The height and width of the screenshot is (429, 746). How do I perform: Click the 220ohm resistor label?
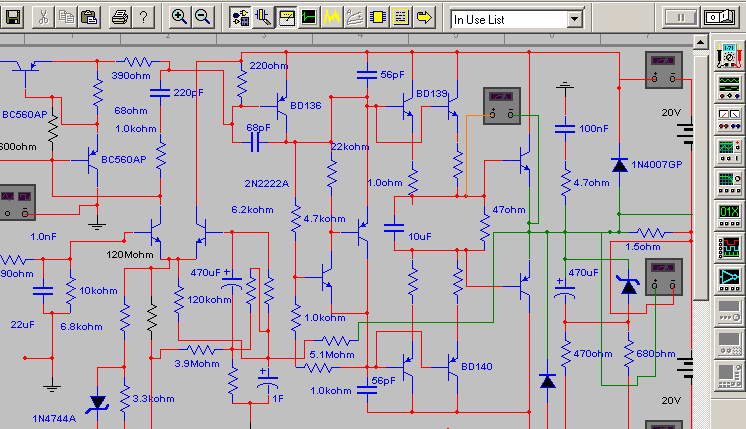tap(269, 66)
